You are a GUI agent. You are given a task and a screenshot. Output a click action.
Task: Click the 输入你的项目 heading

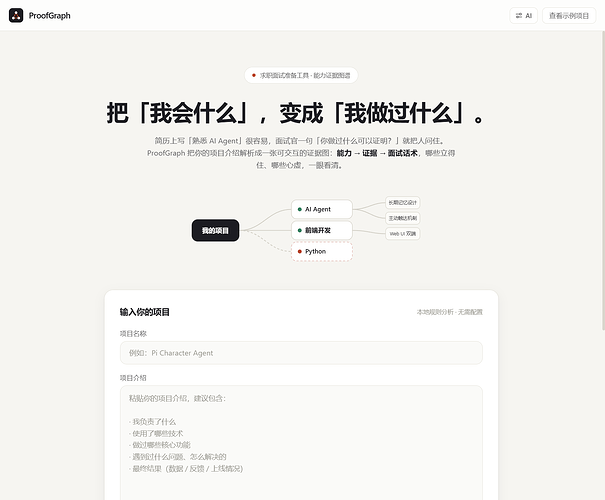point(145,312)
